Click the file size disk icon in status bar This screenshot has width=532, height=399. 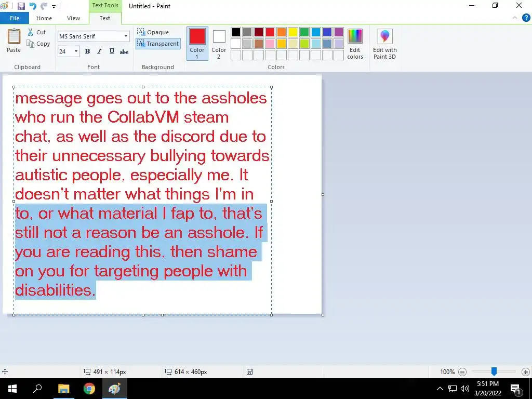[250, 372]
